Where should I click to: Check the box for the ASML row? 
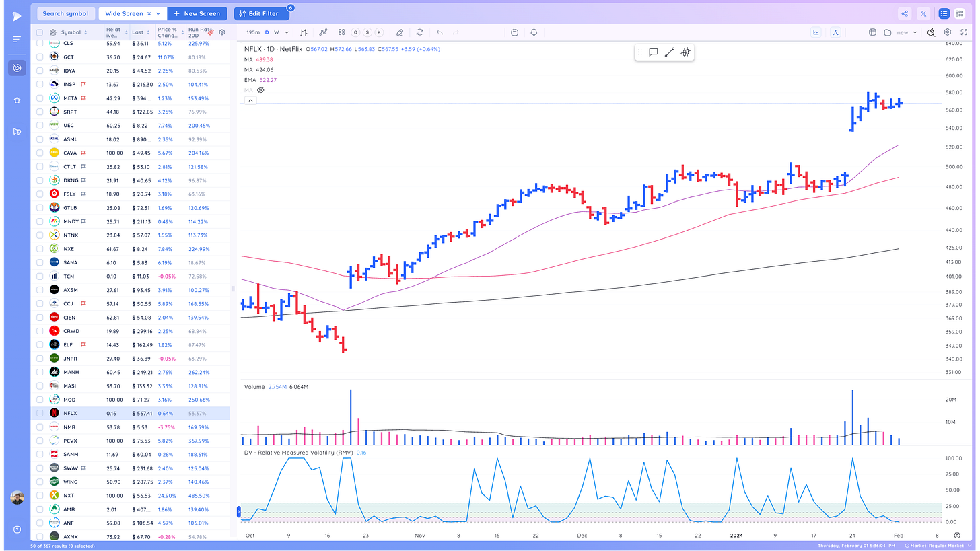[40, 139]
